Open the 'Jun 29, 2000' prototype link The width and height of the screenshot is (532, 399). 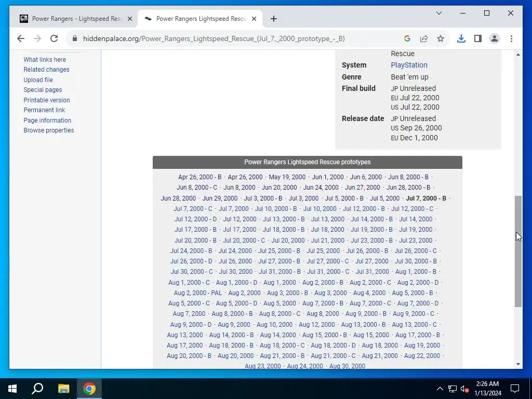pos(220,198)
